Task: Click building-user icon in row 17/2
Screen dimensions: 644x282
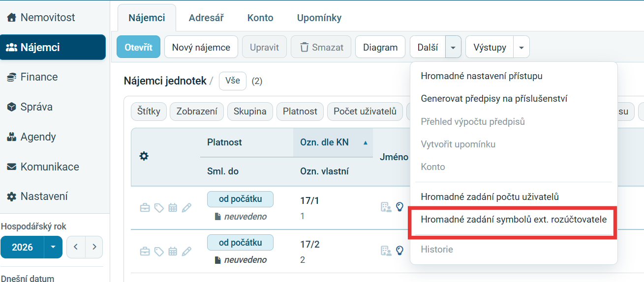Action: pyautogui.click(x=386, y=251)
